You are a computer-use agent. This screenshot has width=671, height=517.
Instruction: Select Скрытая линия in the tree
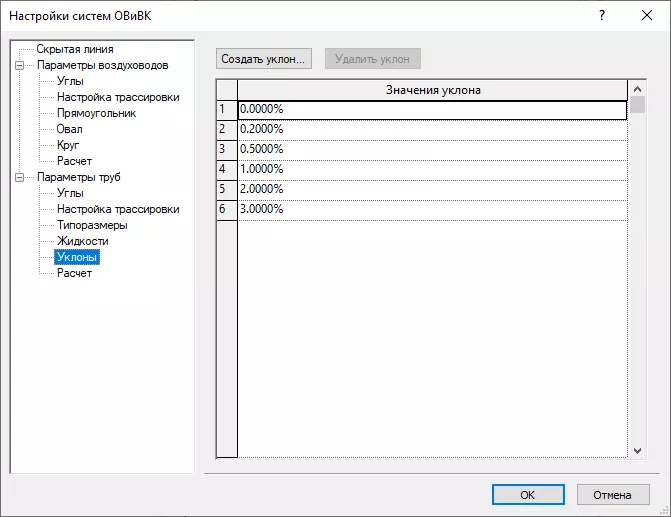click(x=74, y=49)
